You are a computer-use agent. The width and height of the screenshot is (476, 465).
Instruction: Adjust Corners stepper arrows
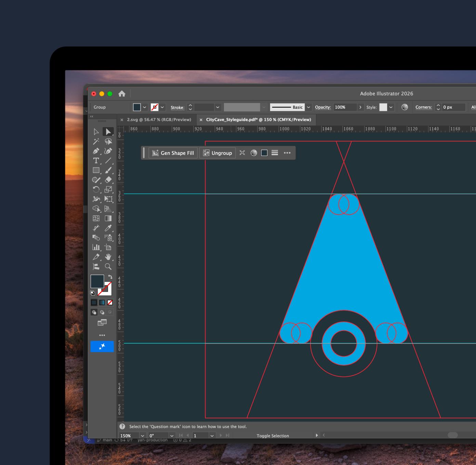coord(438,107)
